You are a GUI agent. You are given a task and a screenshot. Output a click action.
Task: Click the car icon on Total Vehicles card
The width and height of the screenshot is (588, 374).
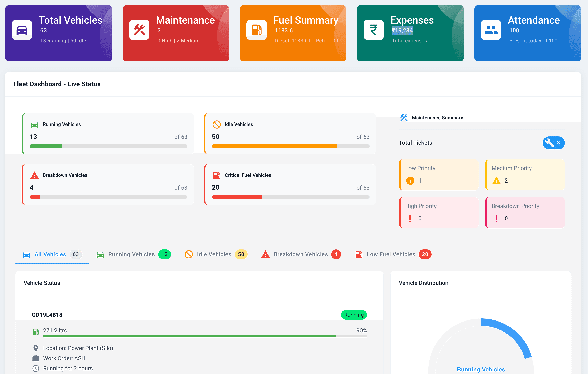(x=22, y=30)
